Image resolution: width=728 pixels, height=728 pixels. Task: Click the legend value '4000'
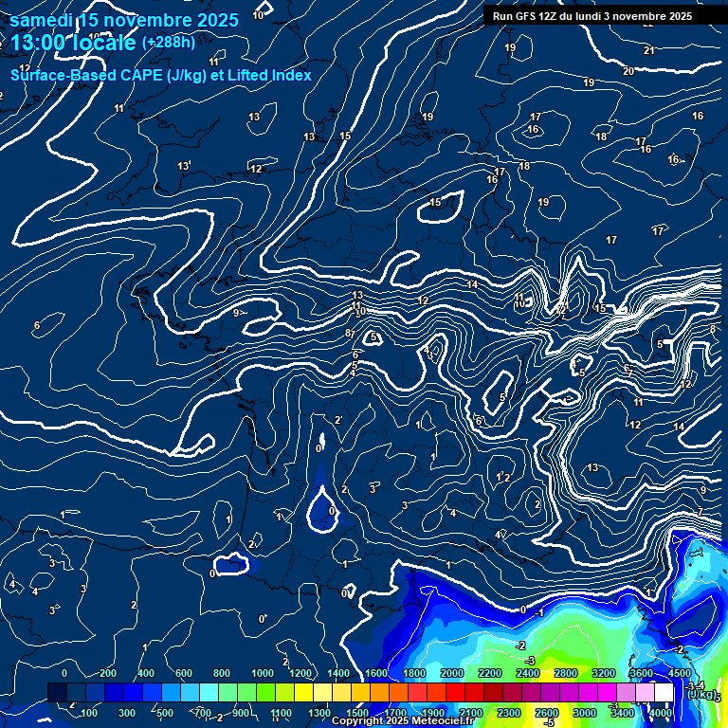point(661,713)
